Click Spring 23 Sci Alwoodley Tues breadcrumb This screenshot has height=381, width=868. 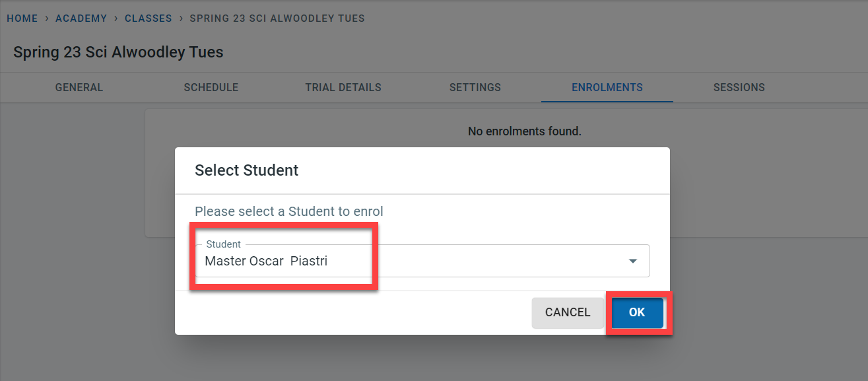(277, 18)
